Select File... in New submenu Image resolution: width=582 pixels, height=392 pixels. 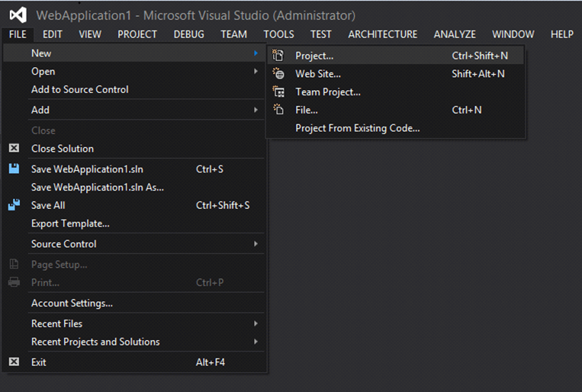coord(396,110)
